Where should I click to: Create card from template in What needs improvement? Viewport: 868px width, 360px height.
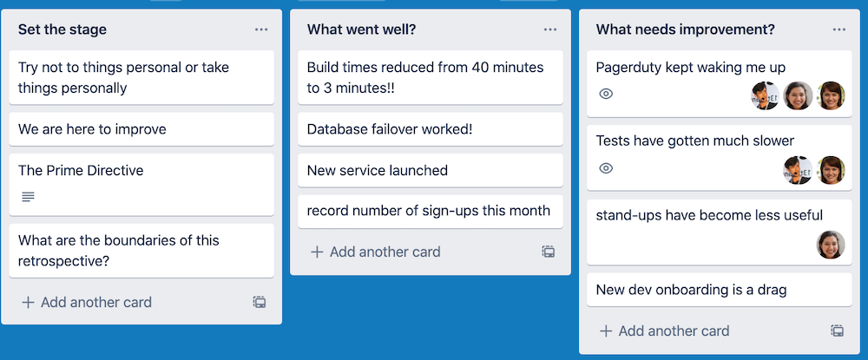pyautogui.click(x=838, y=331)
